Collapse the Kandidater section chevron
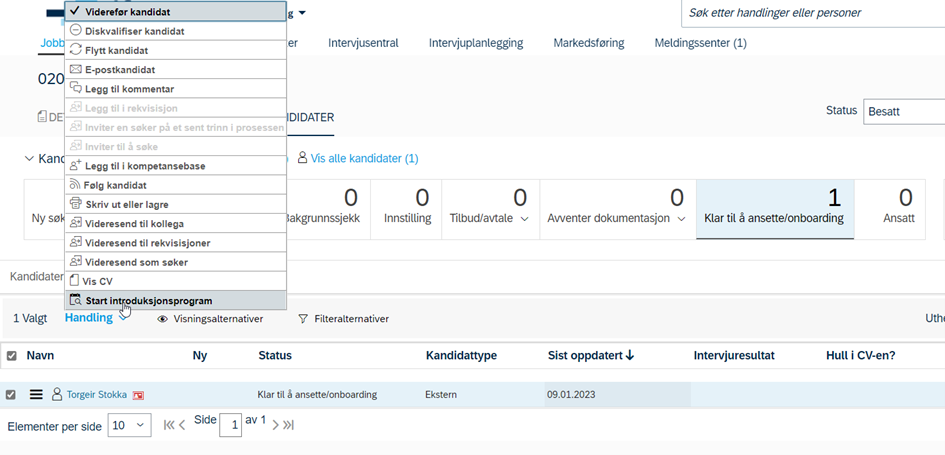 29,158
